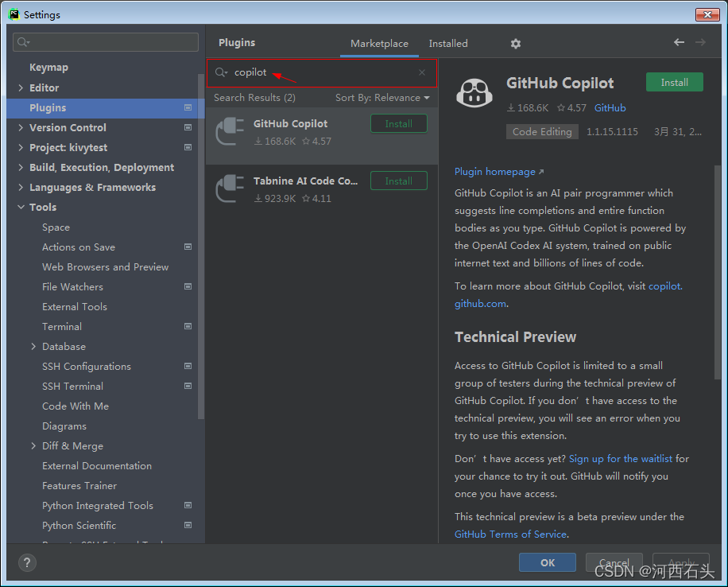Expand the Version Control node
This screenshot has height=587, width=728.
pyautogui.click(x=21, y=127)
